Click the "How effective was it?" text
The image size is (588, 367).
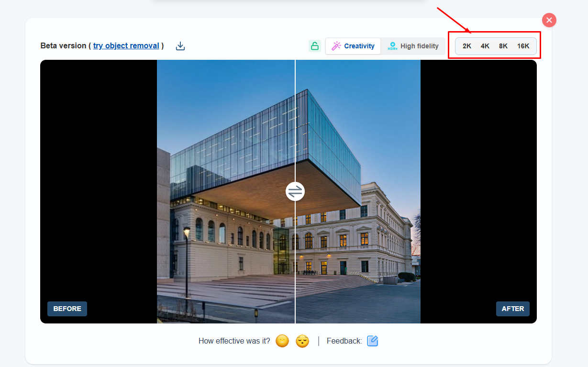point(234,341)
